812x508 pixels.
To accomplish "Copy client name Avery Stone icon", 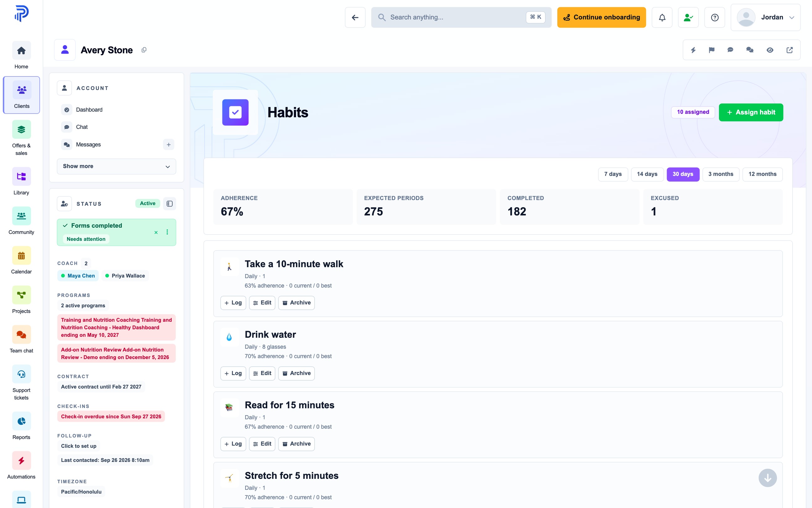I will pos(144,50).
